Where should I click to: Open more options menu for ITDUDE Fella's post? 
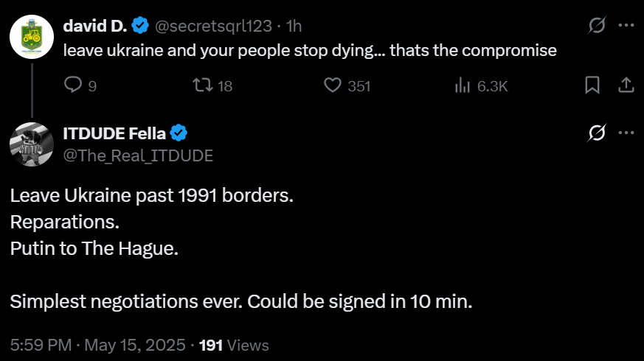click(626, 133)
